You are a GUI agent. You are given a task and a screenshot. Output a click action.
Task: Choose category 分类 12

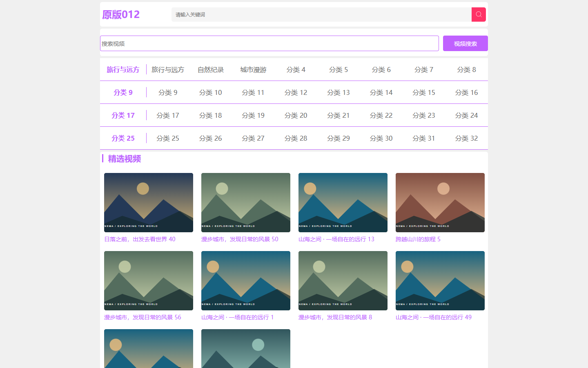coord(296,92)
